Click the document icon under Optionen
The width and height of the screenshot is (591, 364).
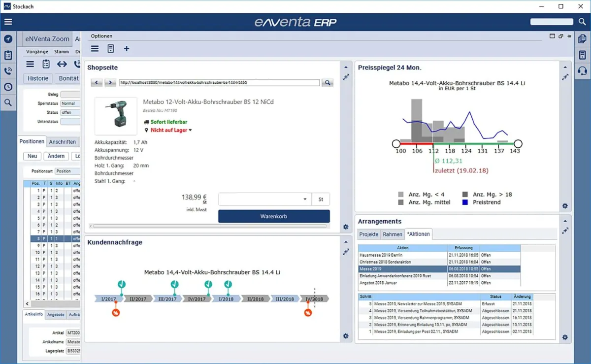[110, 49]
